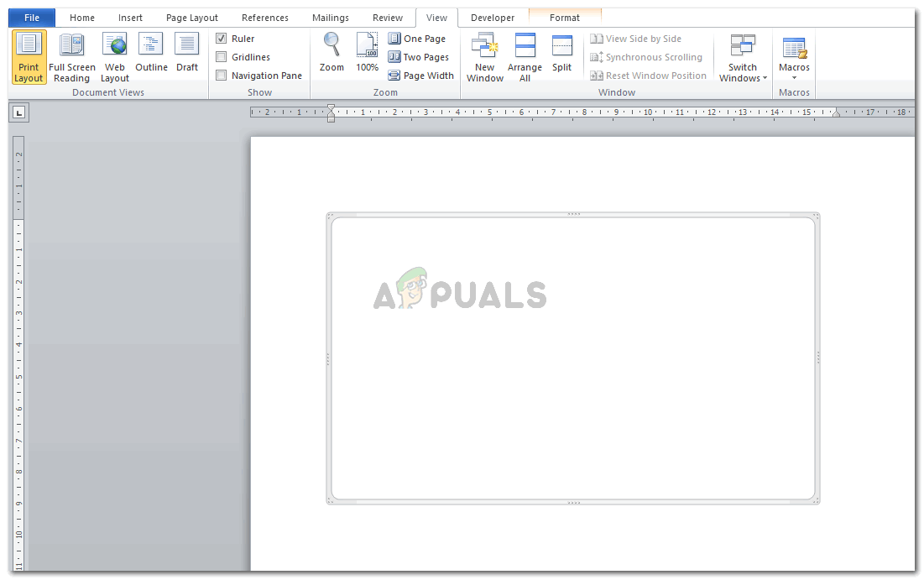Show Two Pages zoom
This screenshot has width=924, height=580.
419,56
